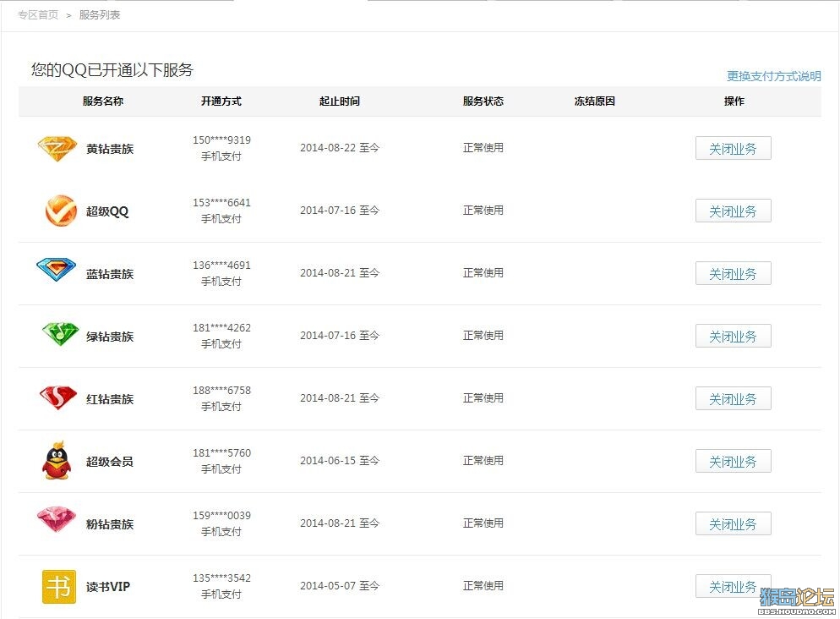Click the phone number 188****6758
Image resolution: width=840 pixels, height=619 pixels.
point(221,390)
